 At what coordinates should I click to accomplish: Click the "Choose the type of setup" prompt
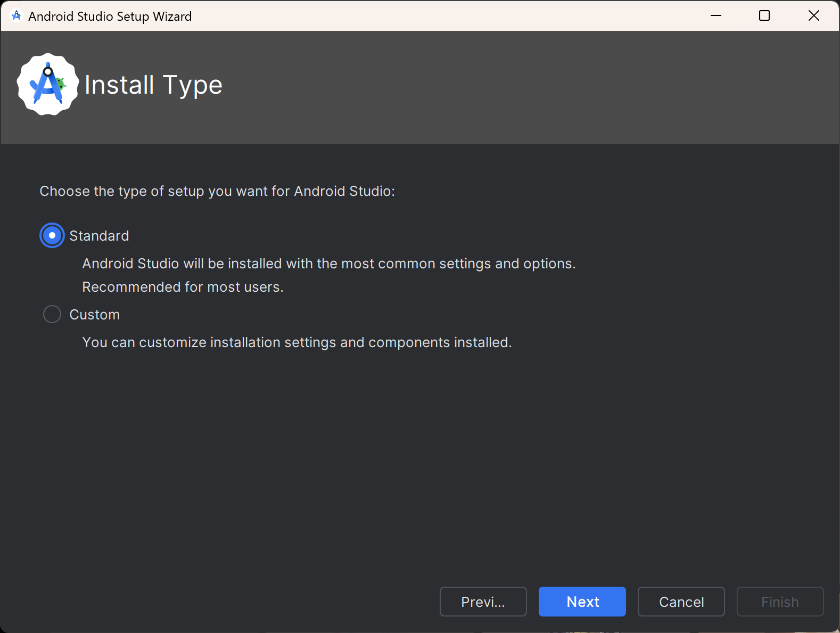click(x=217, y=191)
